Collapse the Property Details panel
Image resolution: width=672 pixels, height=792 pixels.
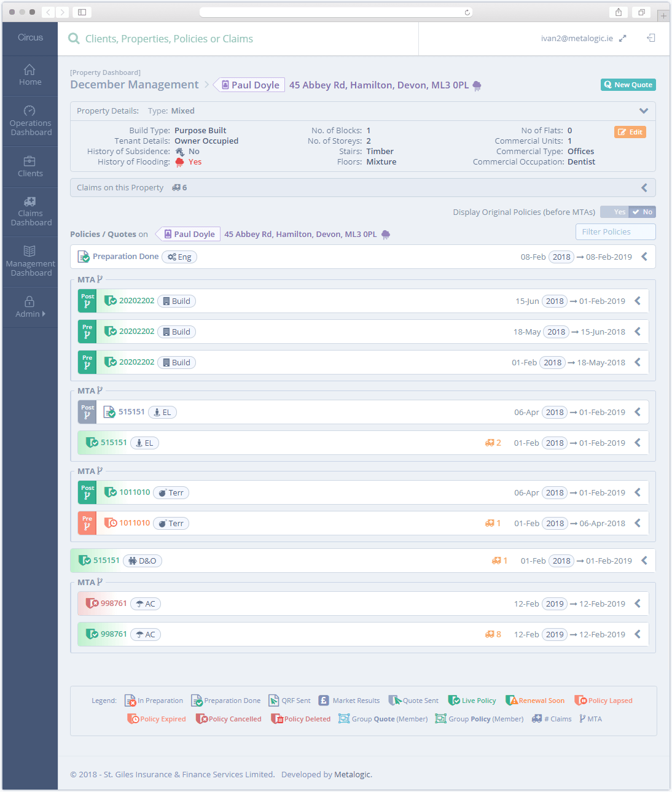pyautogui.click(x=643, y=111)
